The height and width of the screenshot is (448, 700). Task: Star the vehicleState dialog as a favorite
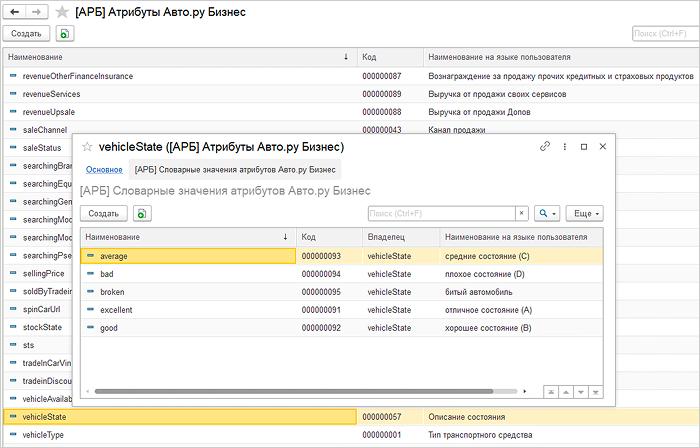[x=87, y=147]
